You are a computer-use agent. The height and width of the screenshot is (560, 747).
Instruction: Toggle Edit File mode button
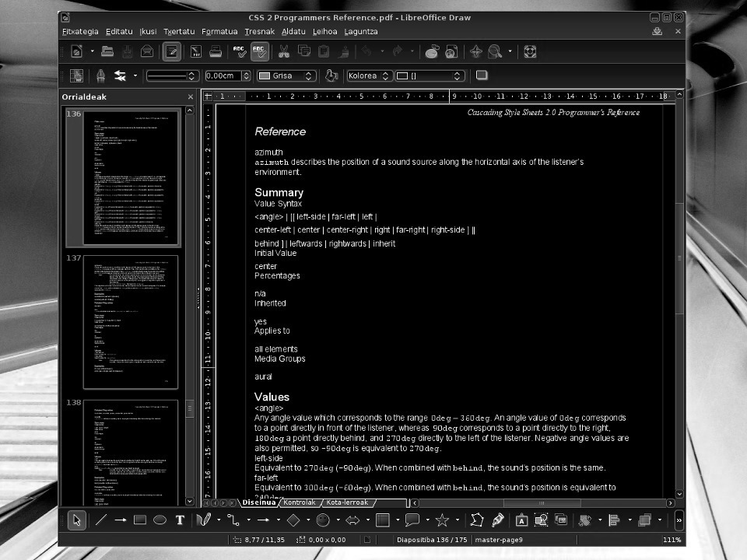point(171,51)
